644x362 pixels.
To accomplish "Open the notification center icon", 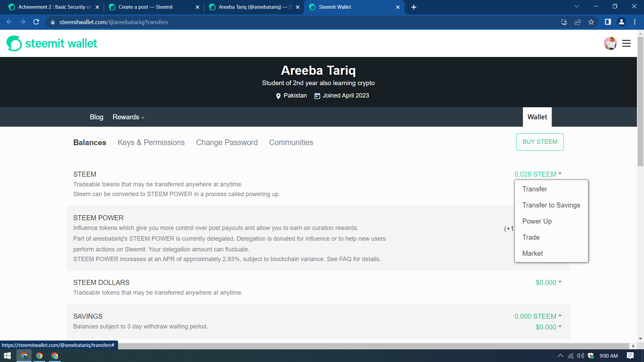I will [x=630, y=356].
